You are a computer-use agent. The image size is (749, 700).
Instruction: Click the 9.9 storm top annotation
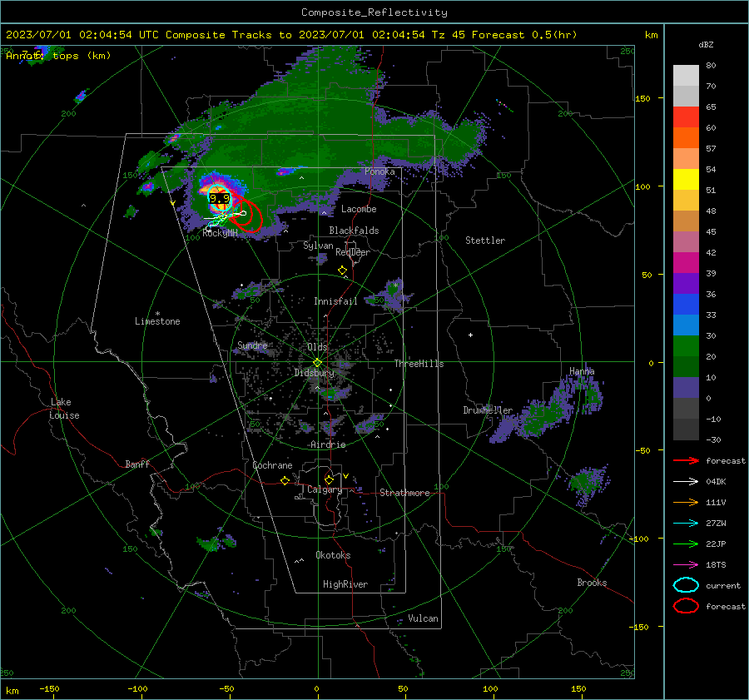point(219,198)
